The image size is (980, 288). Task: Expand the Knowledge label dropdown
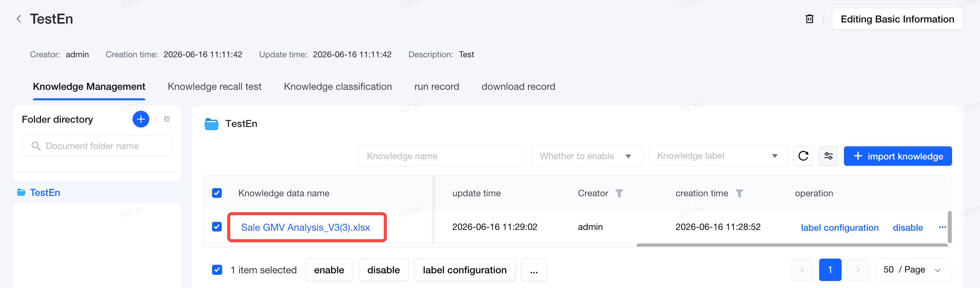tap(718, 156)
